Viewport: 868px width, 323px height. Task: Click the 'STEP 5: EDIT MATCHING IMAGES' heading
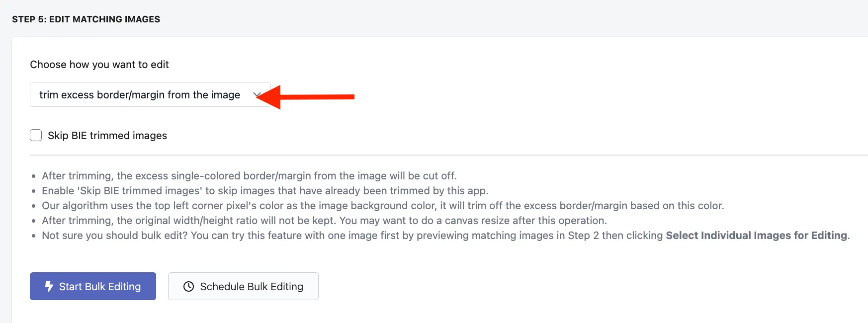86,19
